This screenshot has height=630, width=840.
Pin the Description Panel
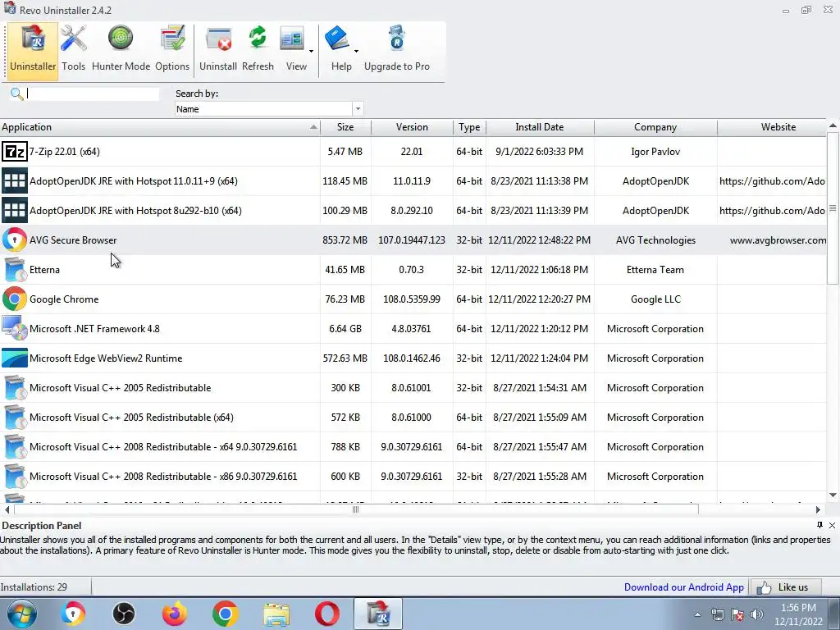[x=819, y=525]
